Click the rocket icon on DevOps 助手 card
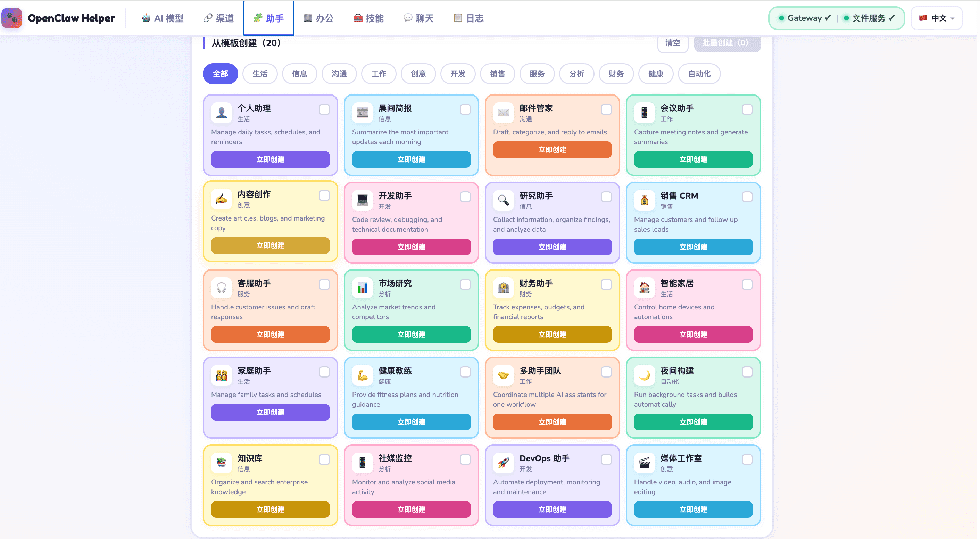Image resolution: width=980 pixels, height=539 pixels. 503,462
